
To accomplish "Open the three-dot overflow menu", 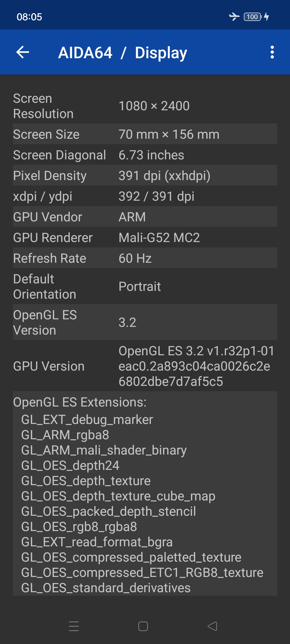I will 272,52.
